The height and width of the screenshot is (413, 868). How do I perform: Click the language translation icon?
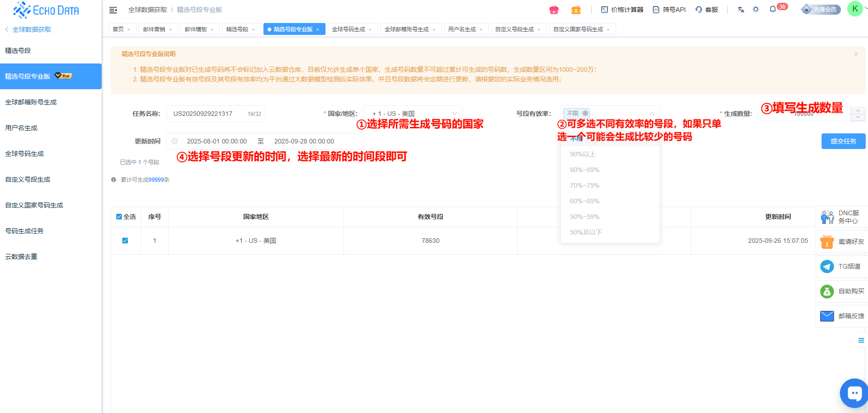(x=741, y=10)
